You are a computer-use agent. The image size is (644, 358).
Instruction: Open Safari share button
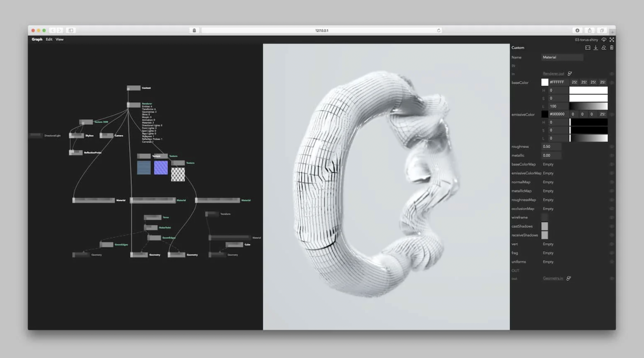click(x=589, y=30)
